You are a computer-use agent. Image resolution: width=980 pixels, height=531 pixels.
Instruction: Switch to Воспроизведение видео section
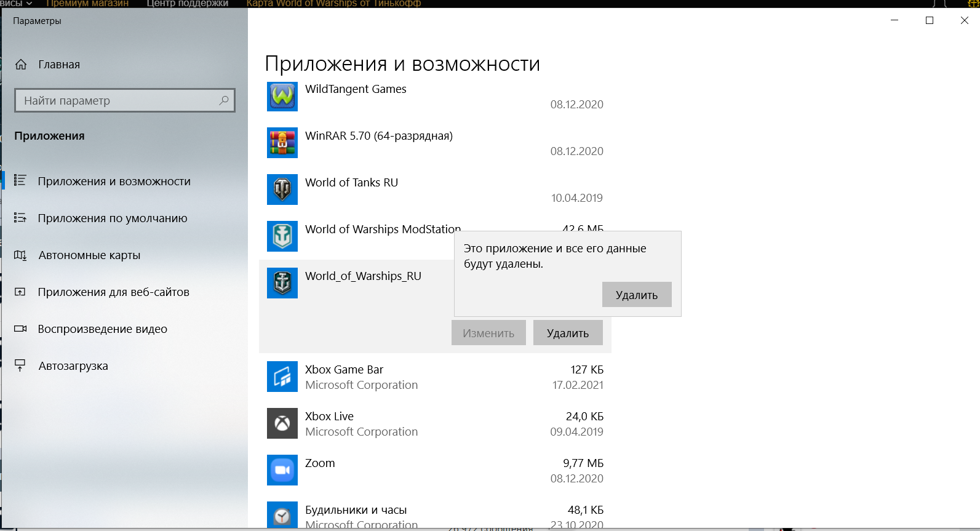[x=102, y=329]
